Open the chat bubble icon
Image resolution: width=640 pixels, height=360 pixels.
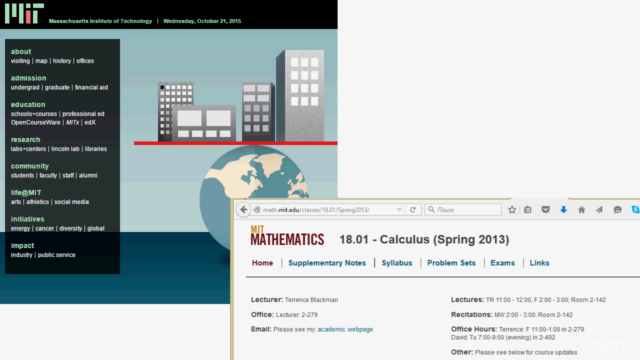click(x=618, y=210)
